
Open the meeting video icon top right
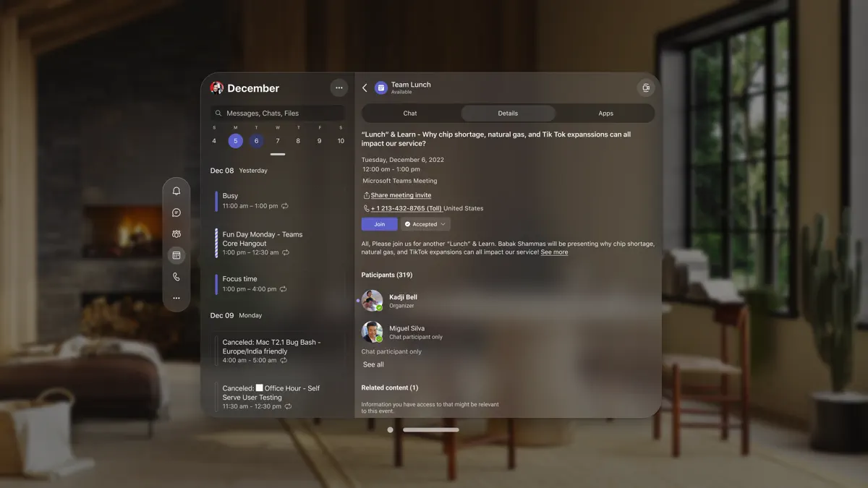click(x=646, y=87)
